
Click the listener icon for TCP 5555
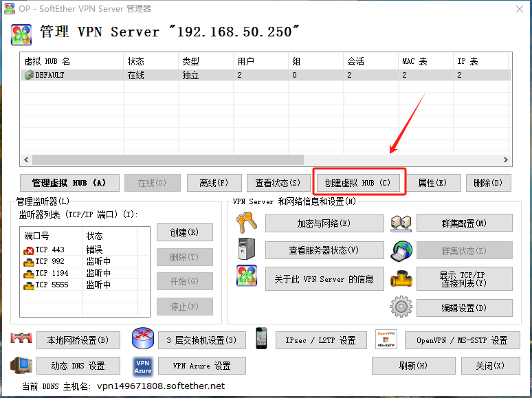29,285
